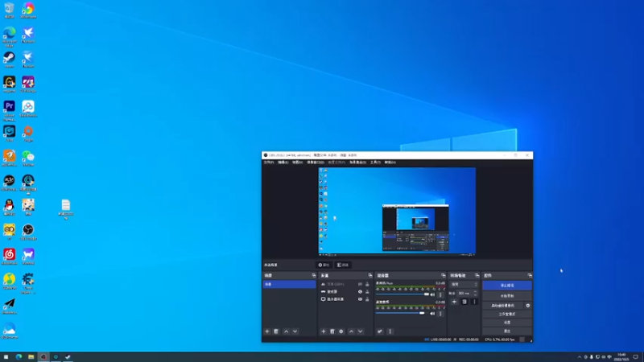
Task: Open Scene Transitions three-dot properties menu
Action: [474, 302]
